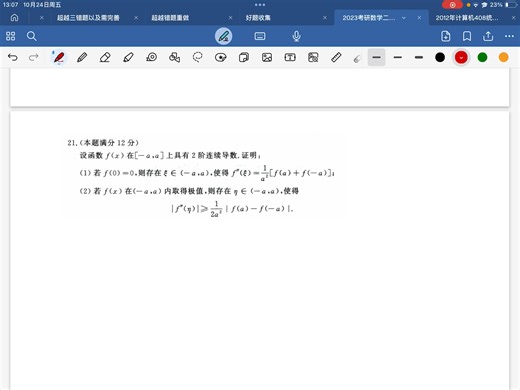
Task: Switch to the 好题收集 tab
Action: [258, 18]
